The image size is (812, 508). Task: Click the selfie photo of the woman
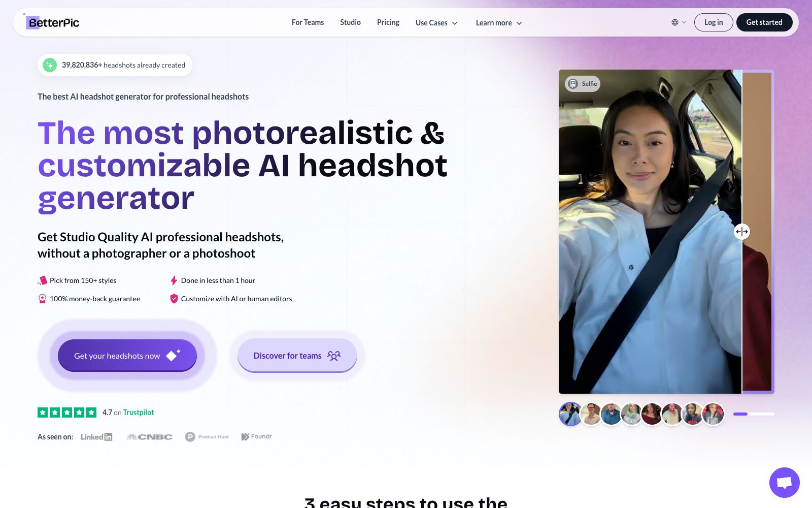(650, 232)
